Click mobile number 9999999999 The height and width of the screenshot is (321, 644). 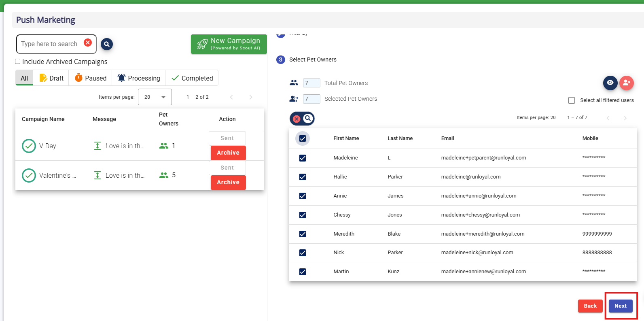(597, 234)
